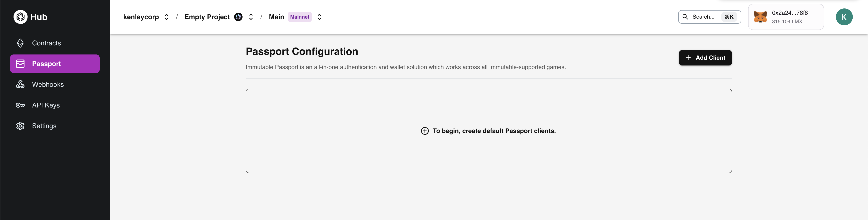Click the API Keys key icon

coord(20,105)
